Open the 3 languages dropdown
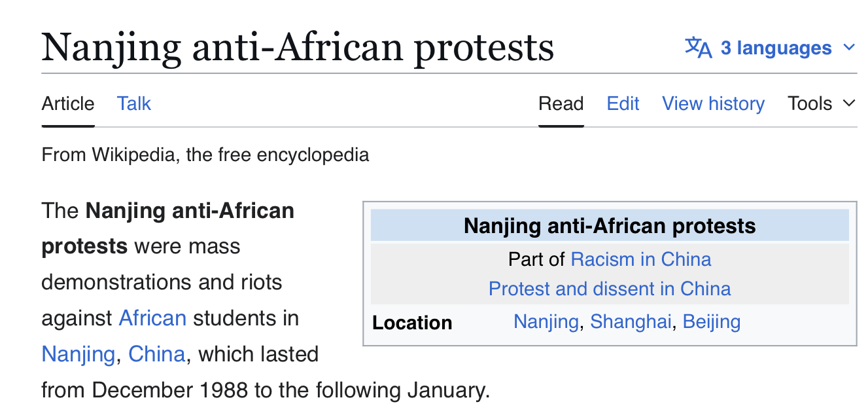 776,48
